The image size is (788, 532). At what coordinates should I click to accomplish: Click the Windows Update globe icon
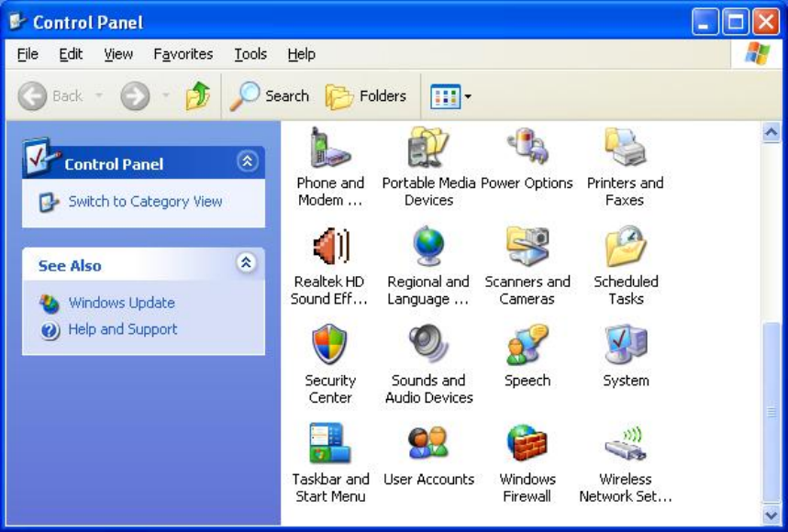(x=50, y=304)
